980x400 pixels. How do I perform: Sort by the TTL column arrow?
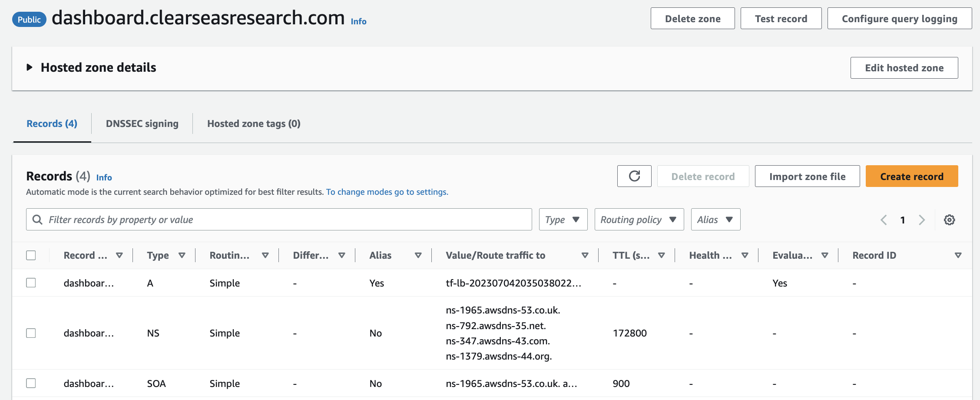(x=661, y=256)
